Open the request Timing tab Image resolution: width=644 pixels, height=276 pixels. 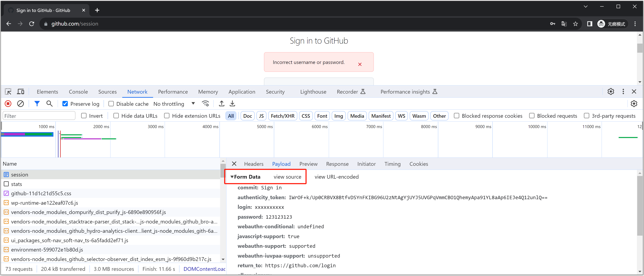click(x=393, y=164)
